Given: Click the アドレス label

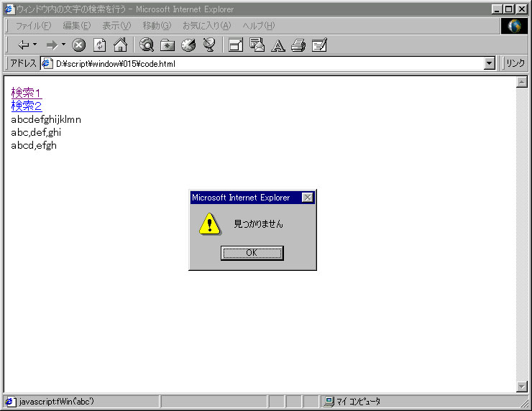Looking at the screenshot, I should coord(23,63).
